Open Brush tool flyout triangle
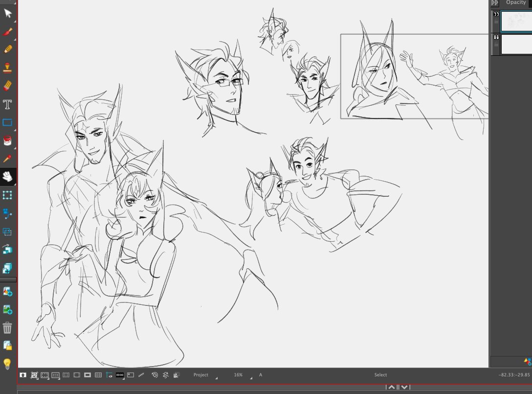 (15, 39)
